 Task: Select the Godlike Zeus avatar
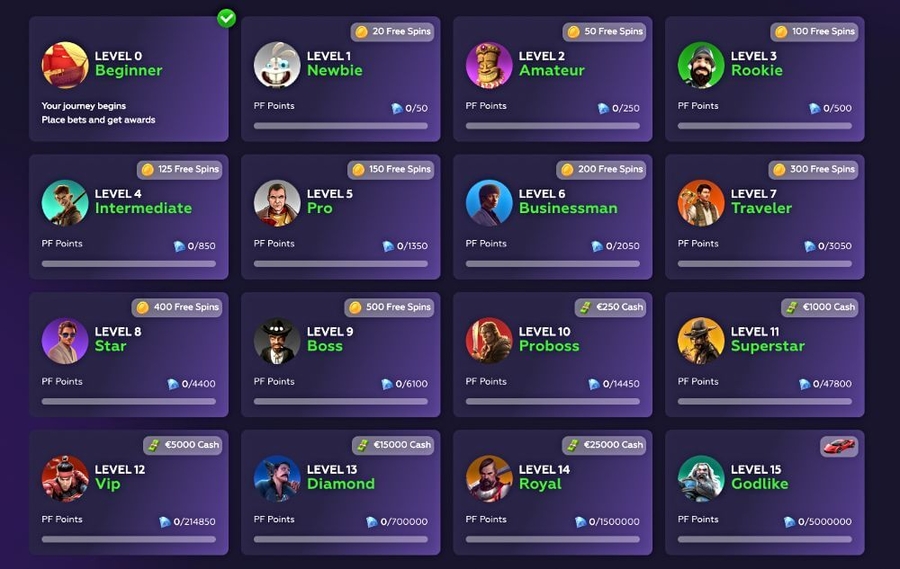tap(701, 478)
